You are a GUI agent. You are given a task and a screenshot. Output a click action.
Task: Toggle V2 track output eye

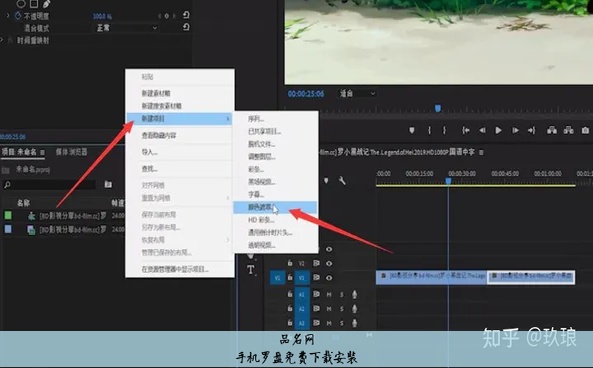click(x=329, y=263)
